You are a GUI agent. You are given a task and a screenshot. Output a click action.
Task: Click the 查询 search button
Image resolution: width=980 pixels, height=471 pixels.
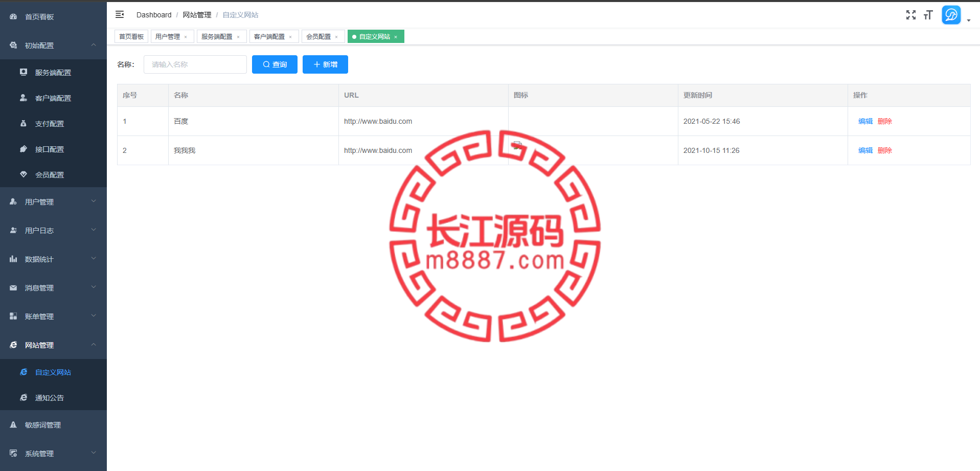[x=275, y=64]
